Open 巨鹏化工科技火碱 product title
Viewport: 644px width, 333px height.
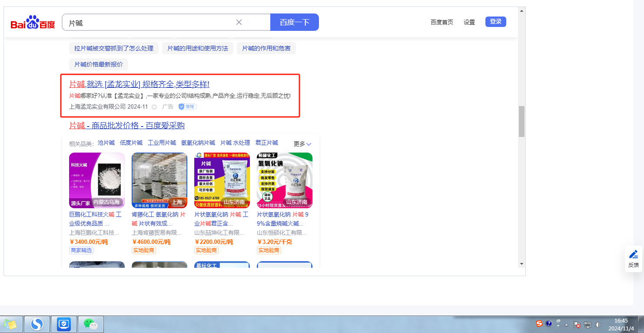[95, 219]
